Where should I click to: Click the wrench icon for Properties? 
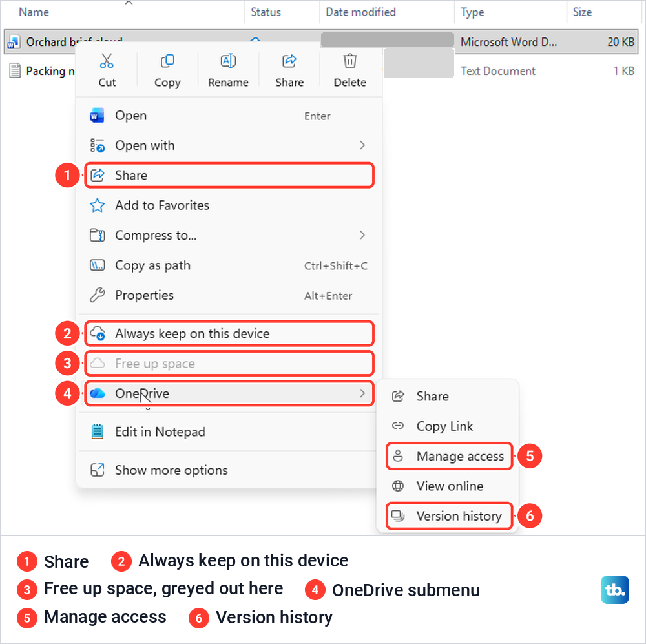[x=98, y=295]
